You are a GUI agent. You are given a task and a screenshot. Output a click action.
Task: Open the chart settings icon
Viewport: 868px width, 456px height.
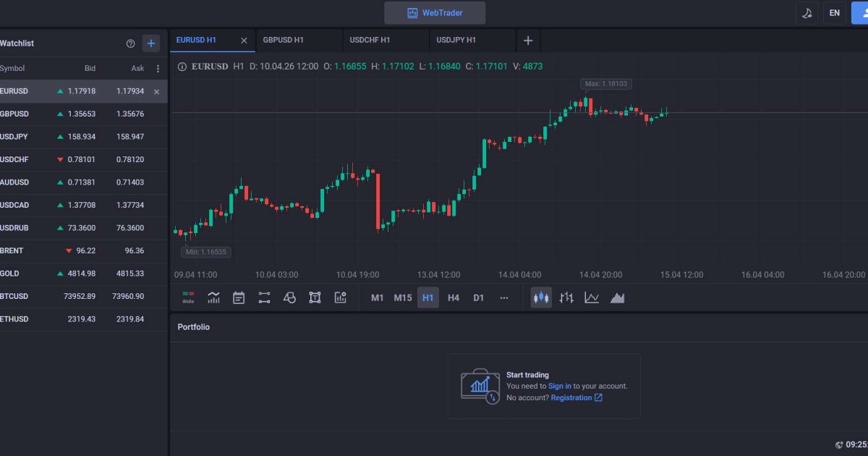pos(340,297)
